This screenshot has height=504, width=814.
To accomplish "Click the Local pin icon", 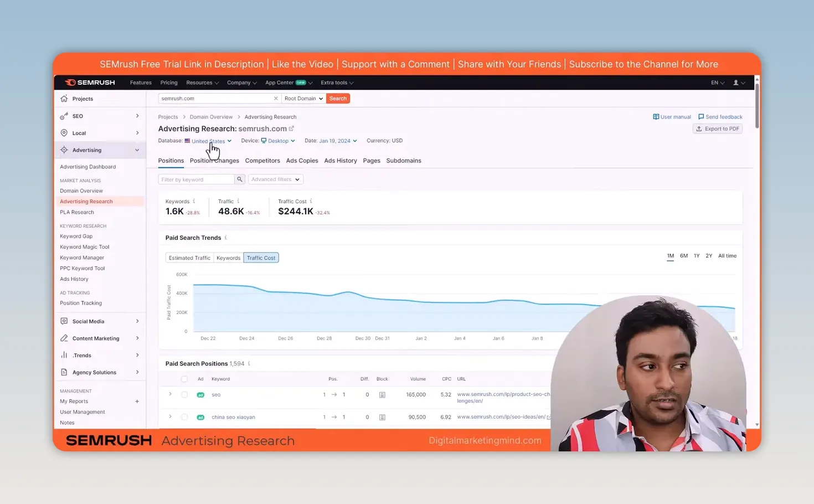I will click(x=64, y=133).
